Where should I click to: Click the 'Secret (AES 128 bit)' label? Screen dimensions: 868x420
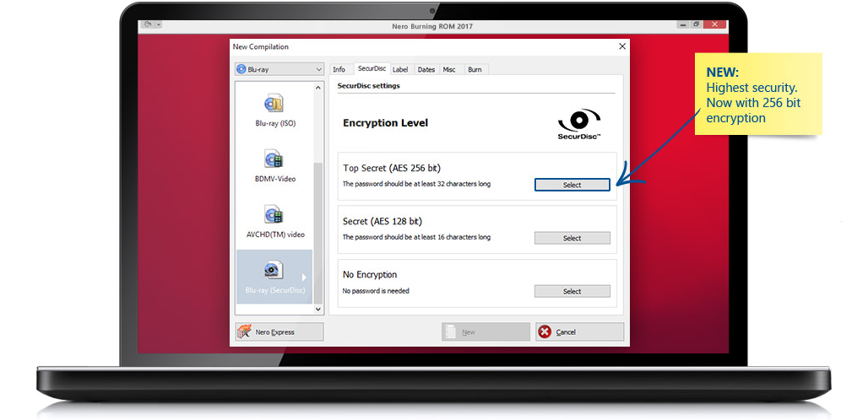click(382, 222)
